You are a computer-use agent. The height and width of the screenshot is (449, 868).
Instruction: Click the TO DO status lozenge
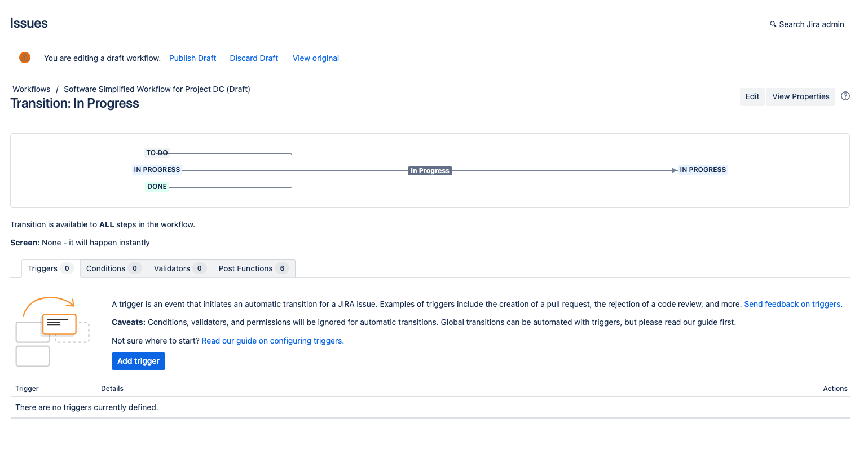point(157,153)
